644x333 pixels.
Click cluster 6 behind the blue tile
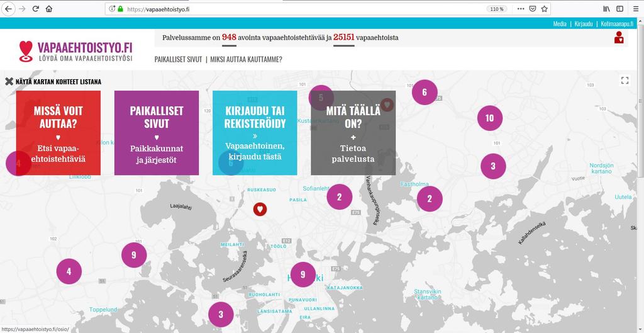pyautogui.click(x=231, y=163)
